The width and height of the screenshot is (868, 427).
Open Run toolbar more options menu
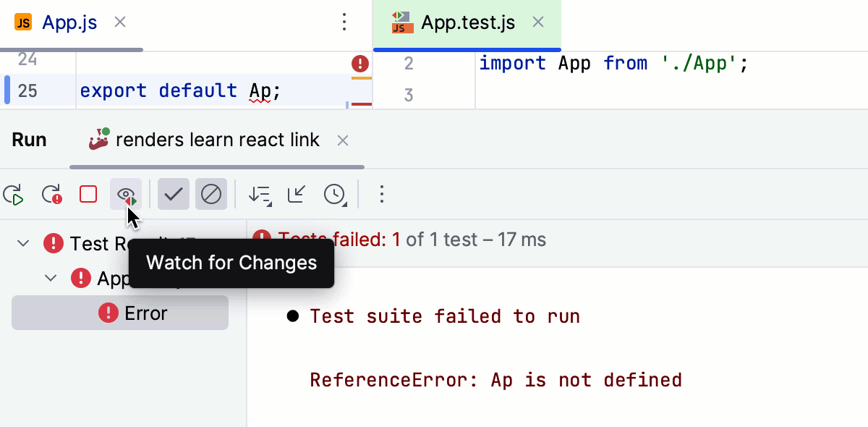click(x=383, y=195)
